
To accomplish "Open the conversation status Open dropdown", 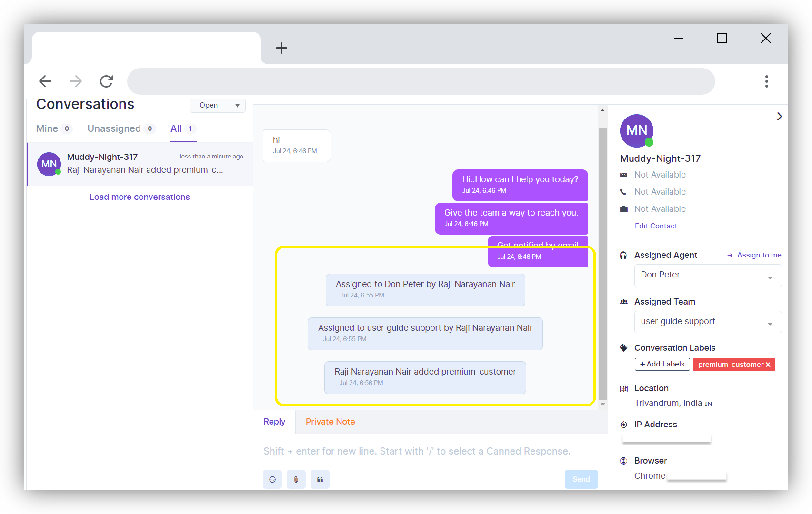I will tap(218, 105).
